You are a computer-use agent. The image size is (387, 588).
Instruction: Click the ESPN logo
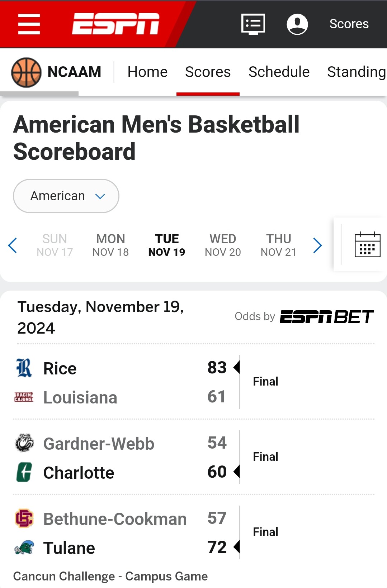(x=115, y=24)
